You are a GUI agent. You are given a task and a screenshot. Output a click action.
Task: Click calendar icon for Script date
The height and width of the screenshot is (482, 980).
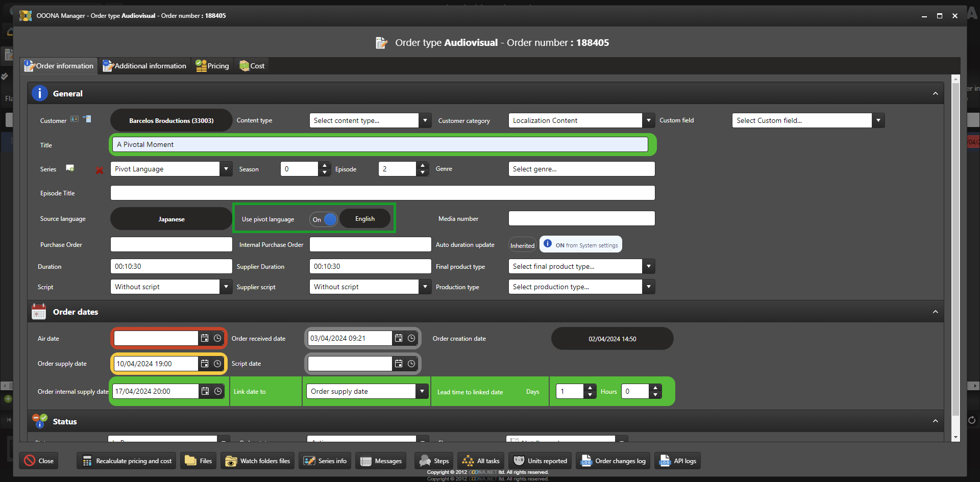click(399, 364)
